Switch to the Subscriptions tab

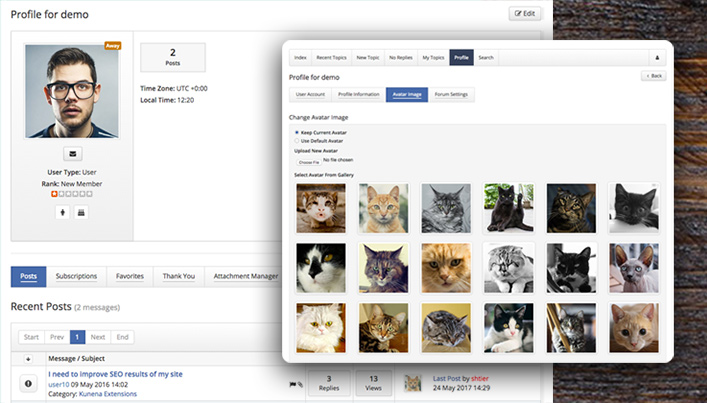[x=76, y=276]
